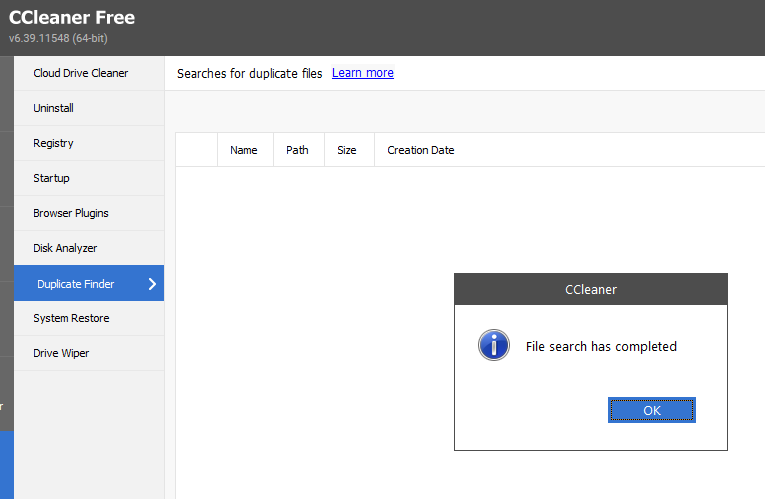
Task: Select Duplicate Finder entry
Action: [89, 283]
